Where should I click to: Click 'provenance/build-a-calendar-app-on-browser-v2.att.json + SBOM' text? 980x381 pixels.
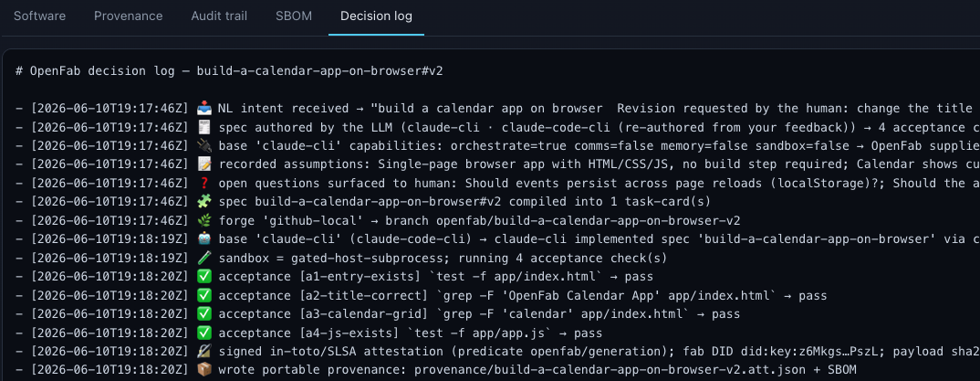(x=635, y=370)
